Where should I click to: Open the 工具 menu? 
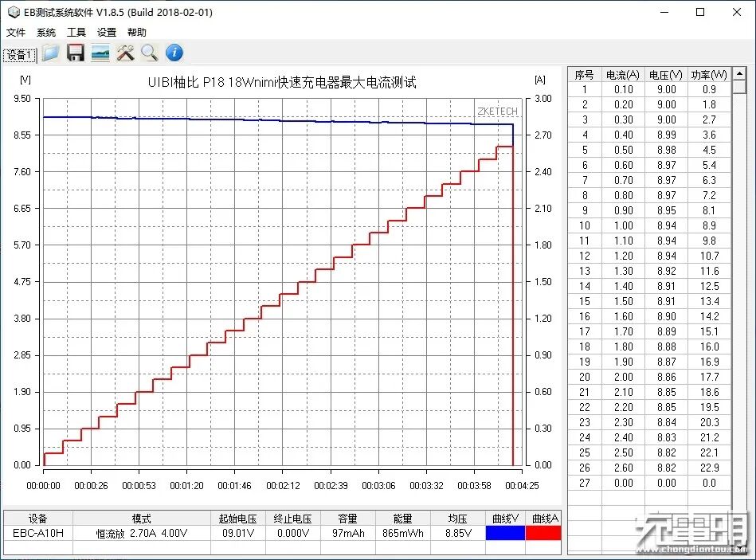click(76, 33)
